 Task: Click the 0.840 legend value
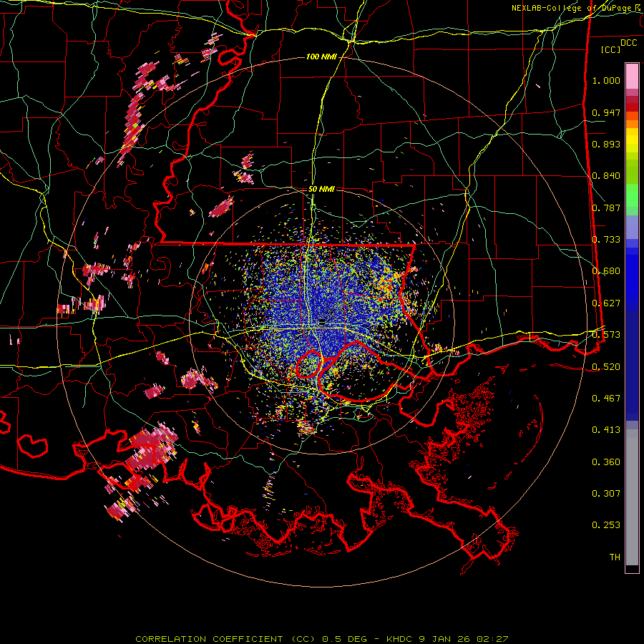[606, 176]
